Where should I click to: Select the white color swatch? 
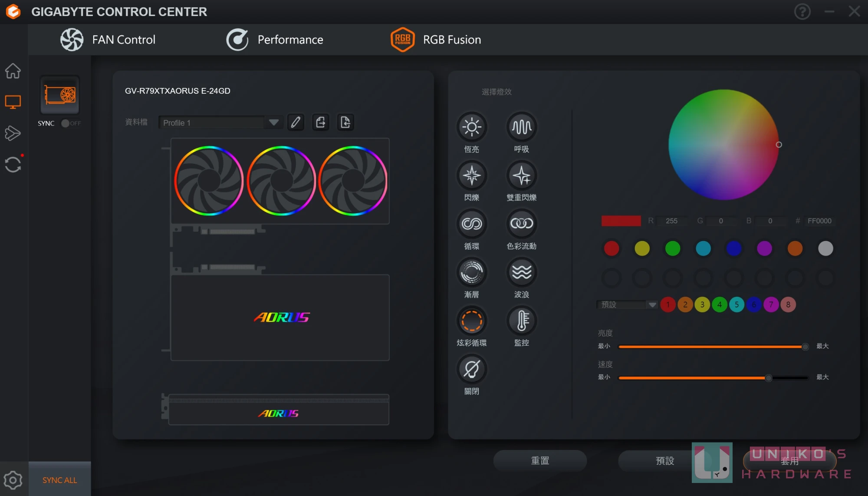(825, 248)
